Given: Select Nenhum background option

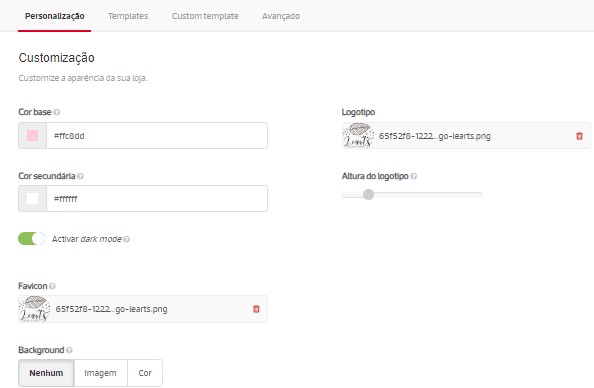Looking at the screenshot, I should (x=46, y=373).
